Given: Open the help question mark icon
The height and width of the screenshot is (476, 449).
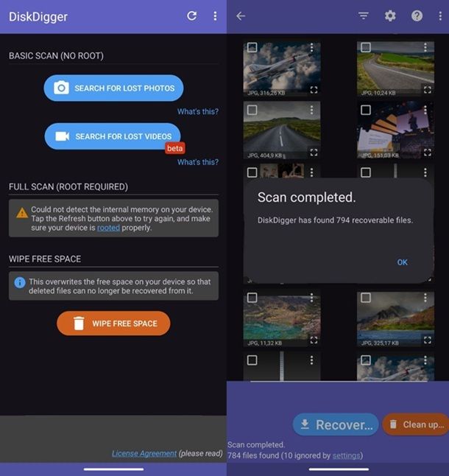Looking at the screenshot, I should (417, 15).
